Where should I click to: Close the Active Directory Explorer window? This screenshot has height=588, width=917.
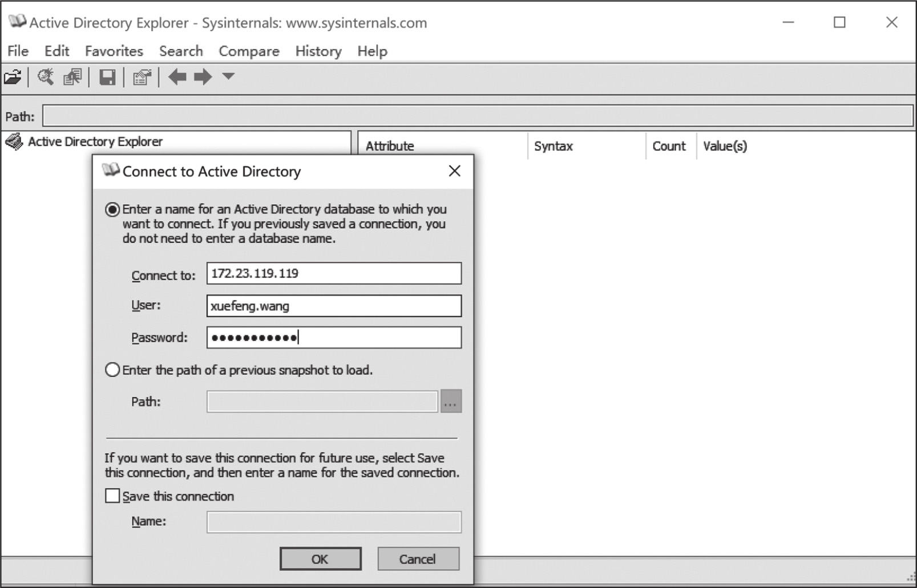pos(891,22)
